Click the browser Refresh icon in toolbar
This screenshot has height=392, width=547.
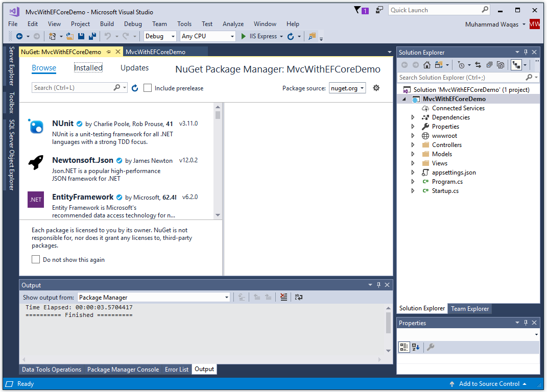tap(291, 36)
